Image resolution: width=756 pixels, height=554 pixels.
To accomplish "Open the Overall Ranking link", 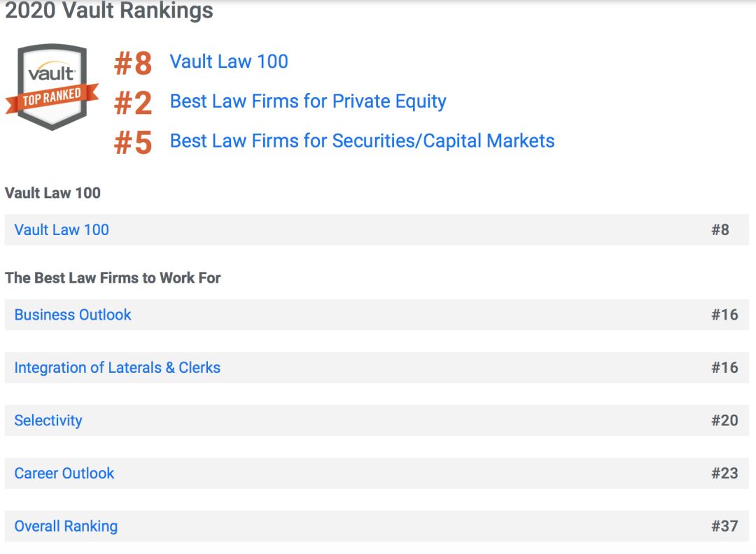I will [x=66, y=526].
